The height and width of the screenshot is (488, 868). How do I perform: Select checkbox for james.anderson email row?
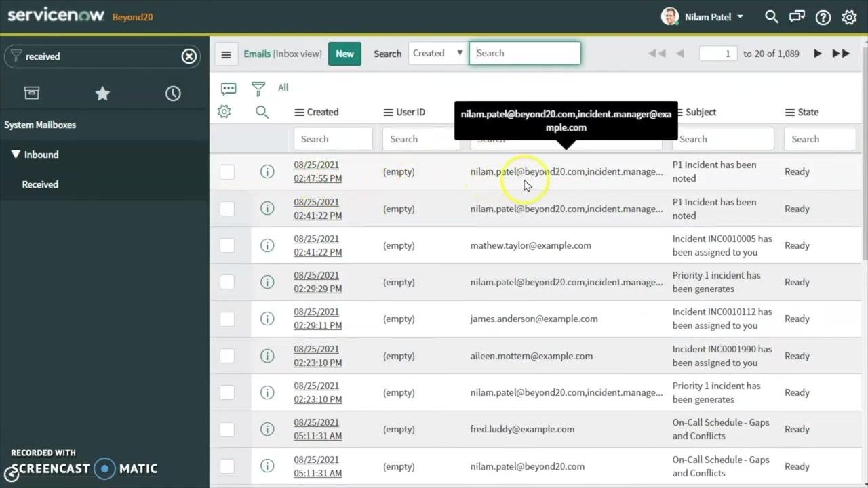[227, 319]
